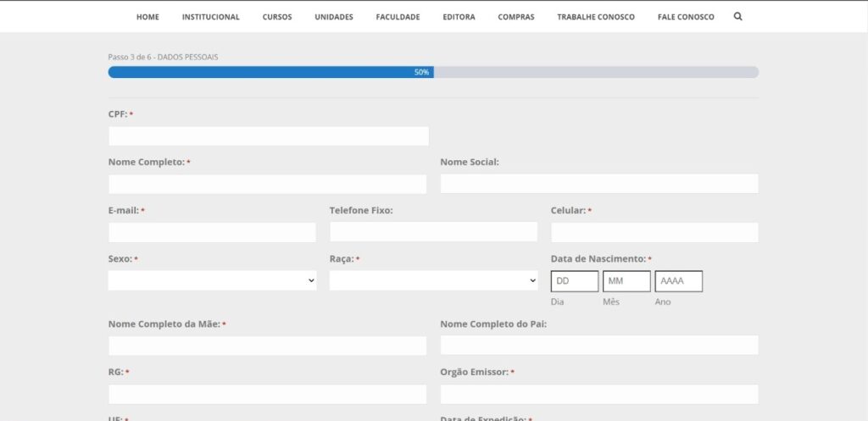
Task: Open the Sexo dropdown
Action: (x=212, y=280)
